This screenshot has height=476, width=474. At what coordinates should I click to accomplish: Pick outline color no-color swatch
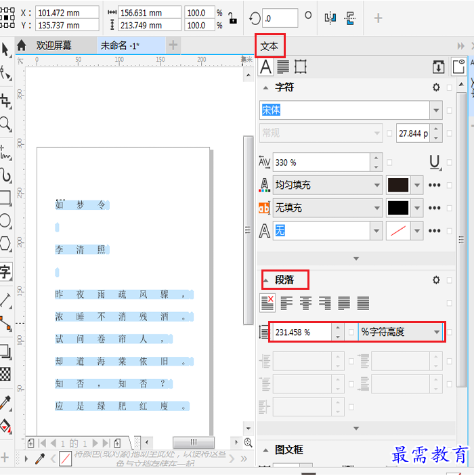[398, 231]
